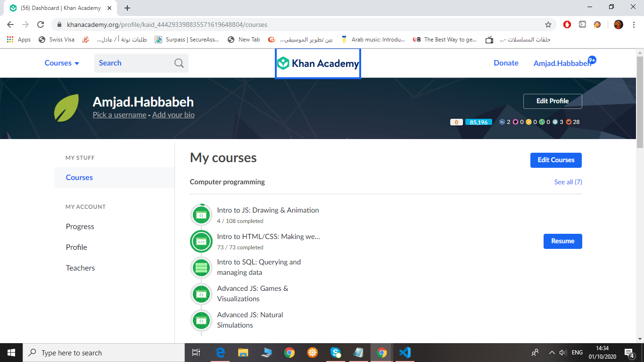644x362 pixels.
Task: Open Swiss Visa bookmark
Action: click(x=57, y=40)
